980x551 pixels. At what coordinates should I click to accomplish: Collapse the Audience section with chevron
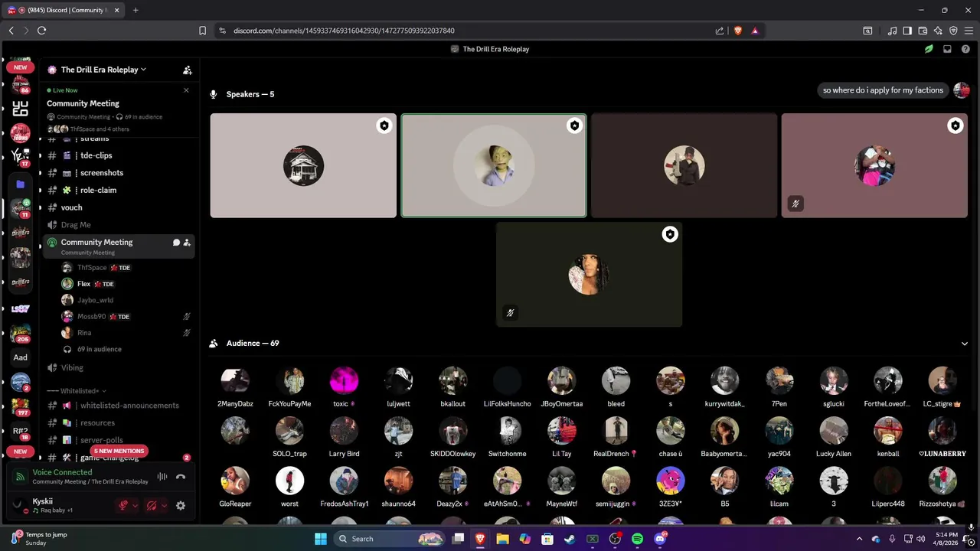click(965, 344)
